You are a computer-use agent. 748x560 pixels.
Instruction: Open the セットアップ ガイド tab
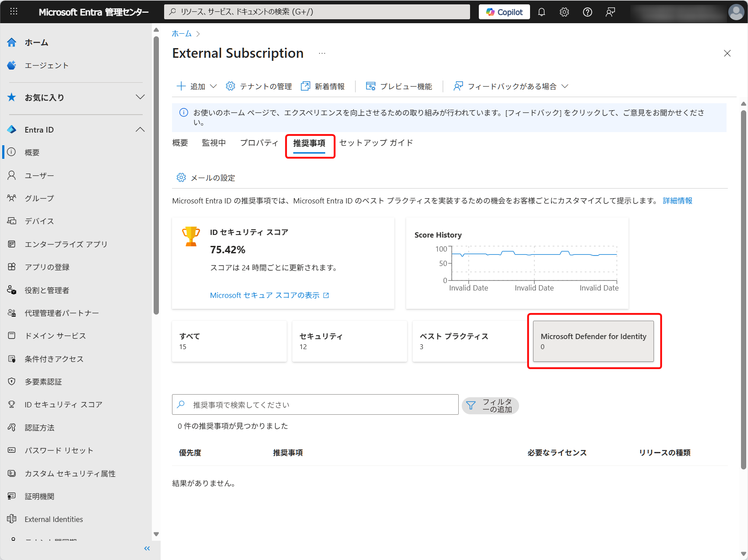click(376, 142)
